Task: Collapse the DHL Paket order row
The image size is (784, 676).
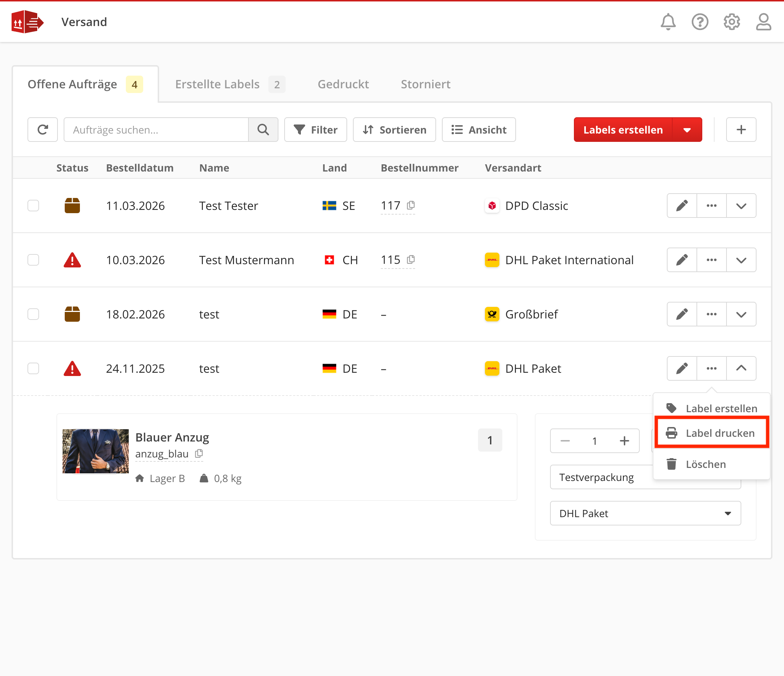Action: tap(741, 368)
